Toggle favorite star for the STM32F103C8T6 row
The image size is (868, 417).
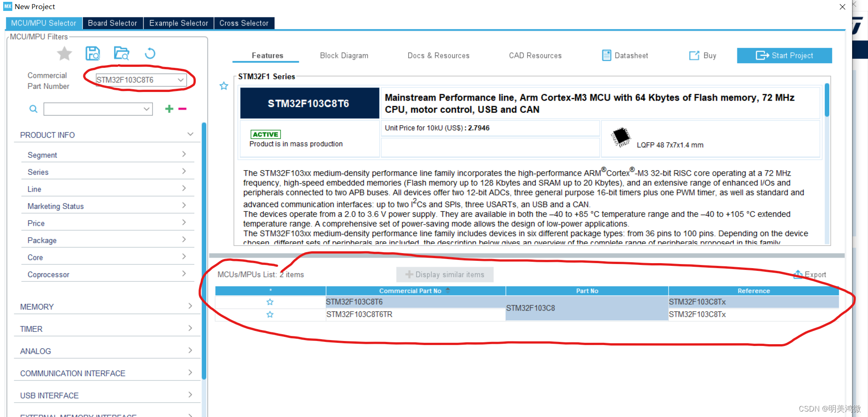pos(270,302)
